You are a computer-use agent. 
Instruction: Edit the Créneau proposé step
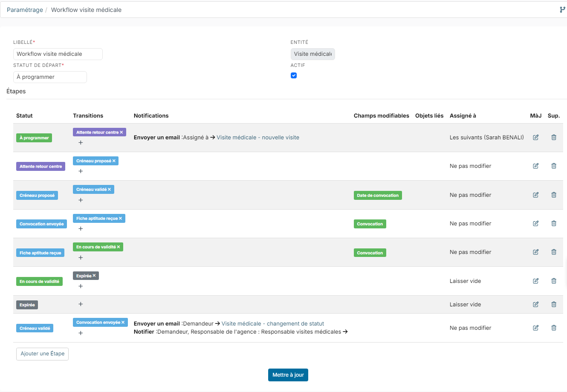point(536,195)
